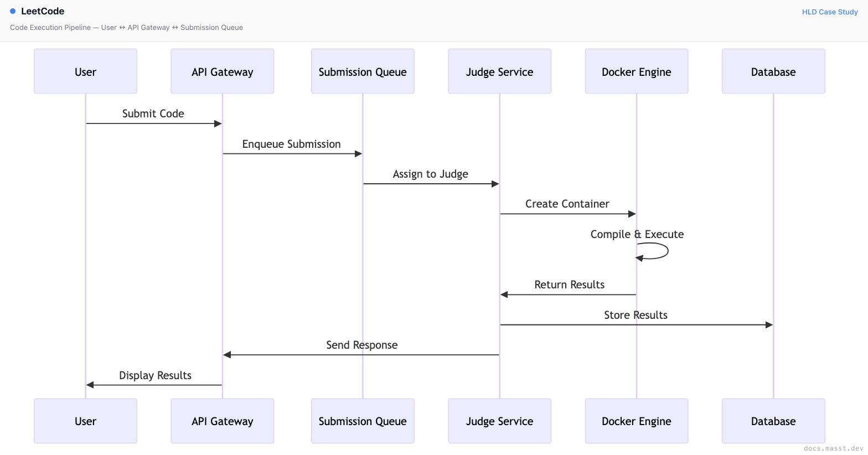Click the bottom Docker Engine participant box
Screen dimensions: 868x455
pyautogui.click(x=637, y=421)
